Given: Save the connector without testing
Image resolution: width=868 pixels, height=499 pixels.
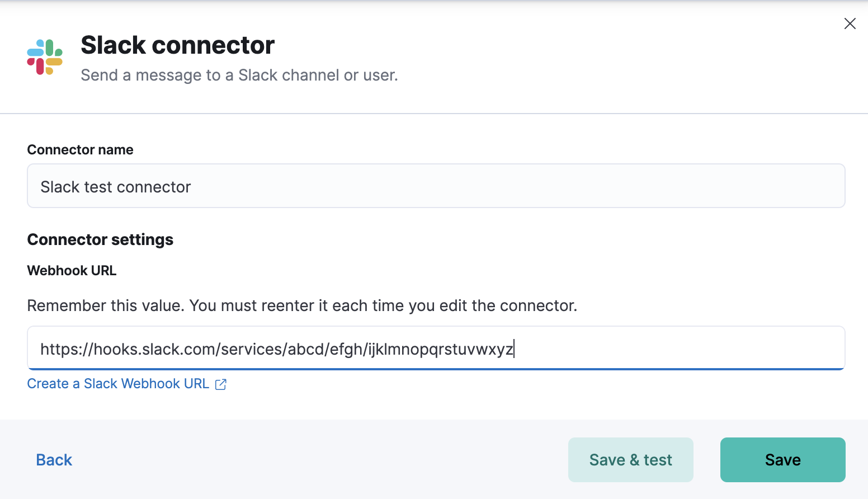Looking at the screenshot, I should pos(782,459).
